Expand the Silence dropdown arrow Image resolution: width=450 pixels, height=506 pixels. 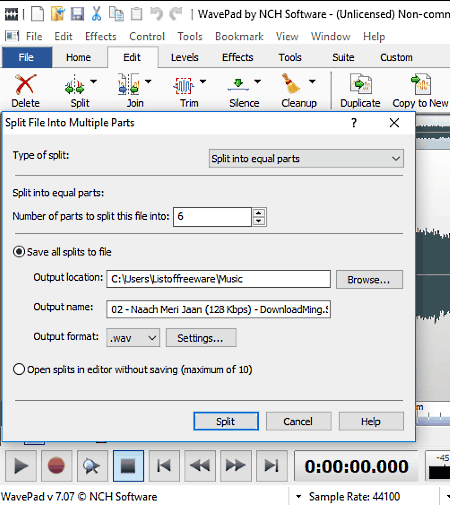coord(257,81)
